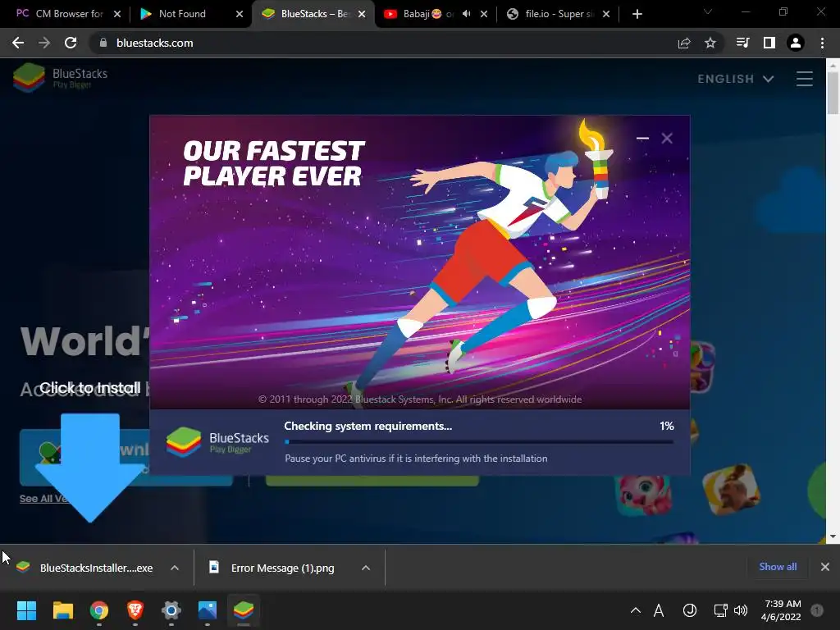Toggle the browser side panel icon
This screenshot has width=840, height=630.
coord(769,43)
